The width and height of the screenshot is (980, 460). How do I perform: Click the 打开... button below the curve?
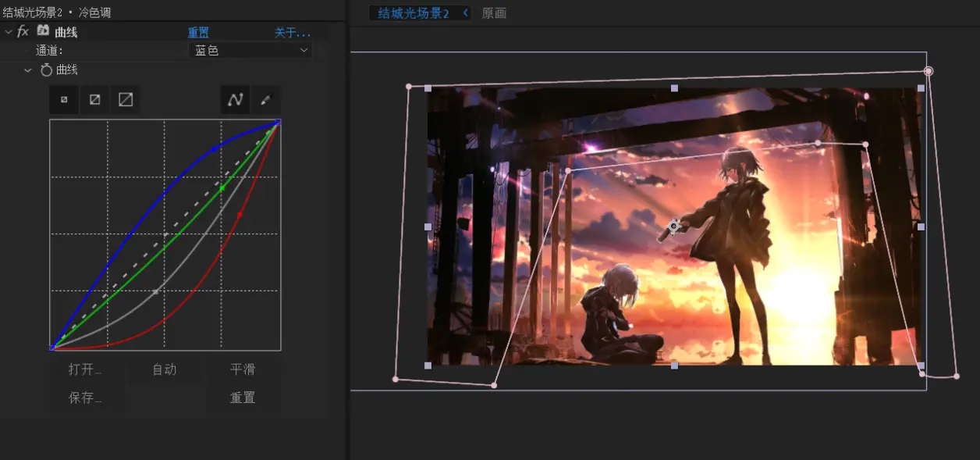86,369
